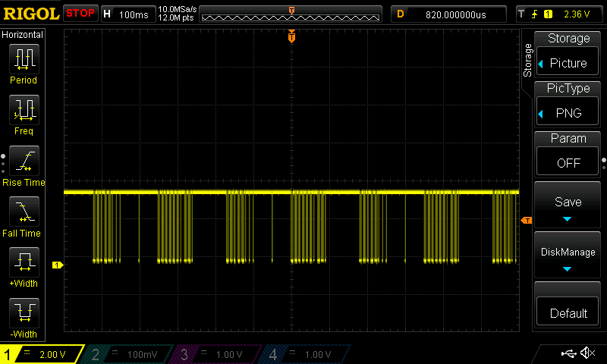Click the H timebase label

107,14
